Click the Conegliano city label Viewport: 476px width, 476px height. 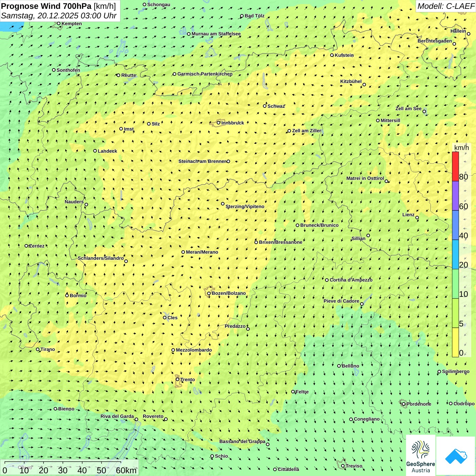pyautogui.click(x=367, y=419)
